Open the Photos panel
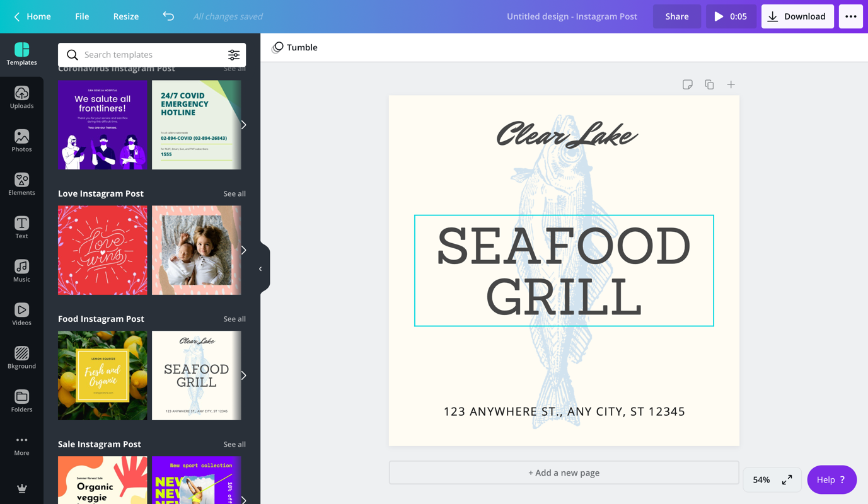868x504 pixels. point(21,141)
